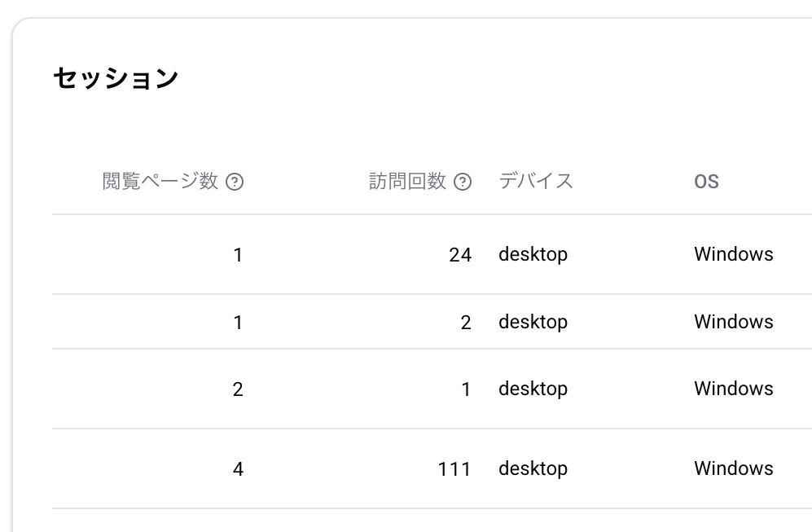Viewport: 812px width, 532px height.
Task: Open help tooltip for 閲覧ページ数 column
Action: 235,182
